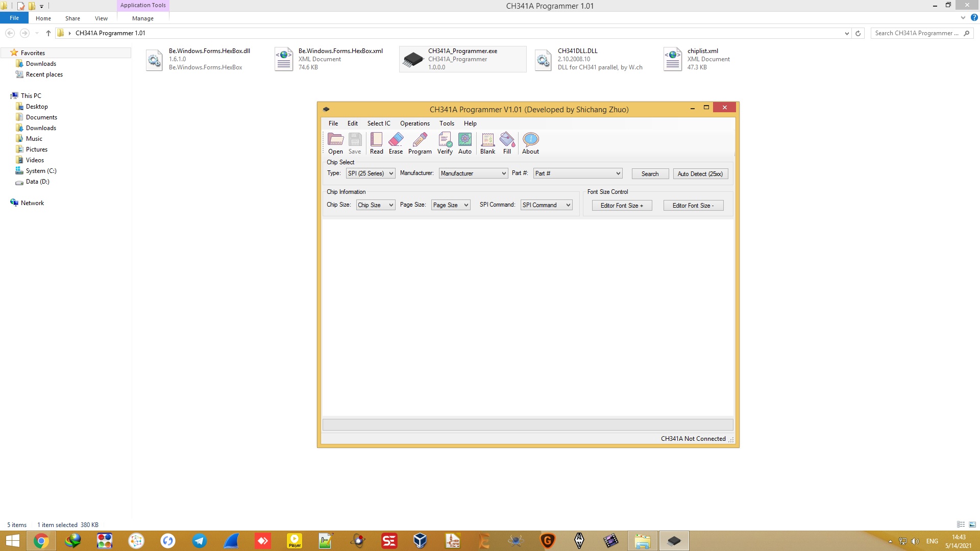Click the Save toolbar icon

[x=355, y=143]
